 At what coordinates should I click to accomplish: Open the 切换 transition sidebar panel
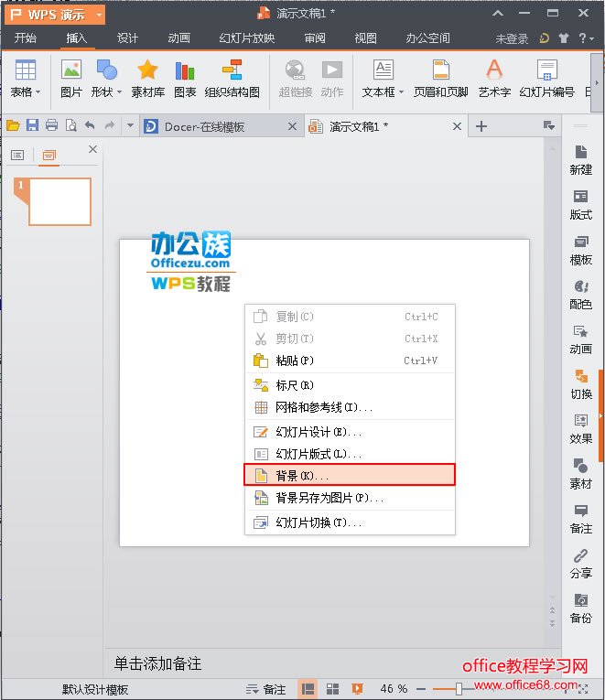(580, 384)
